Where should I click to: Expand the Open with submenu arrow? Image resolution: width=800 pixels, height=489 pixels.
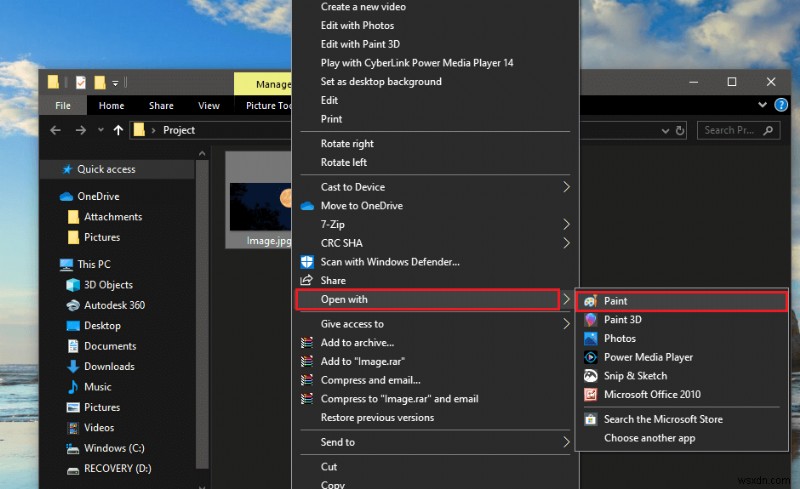(566, 299)
